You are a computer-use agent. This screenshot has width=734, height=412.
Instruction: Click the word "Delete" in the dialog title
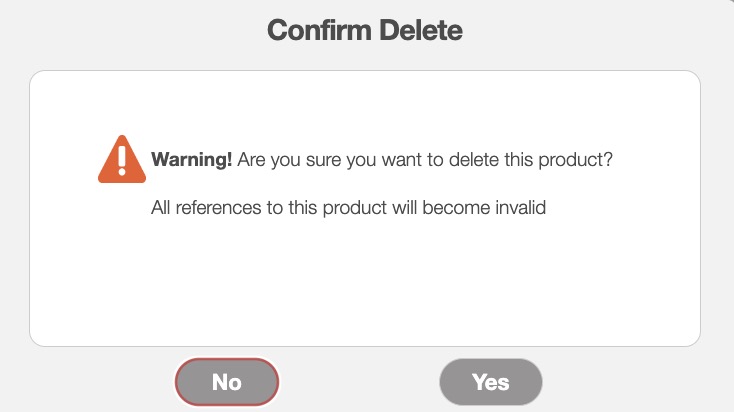(x=421, y=31)
